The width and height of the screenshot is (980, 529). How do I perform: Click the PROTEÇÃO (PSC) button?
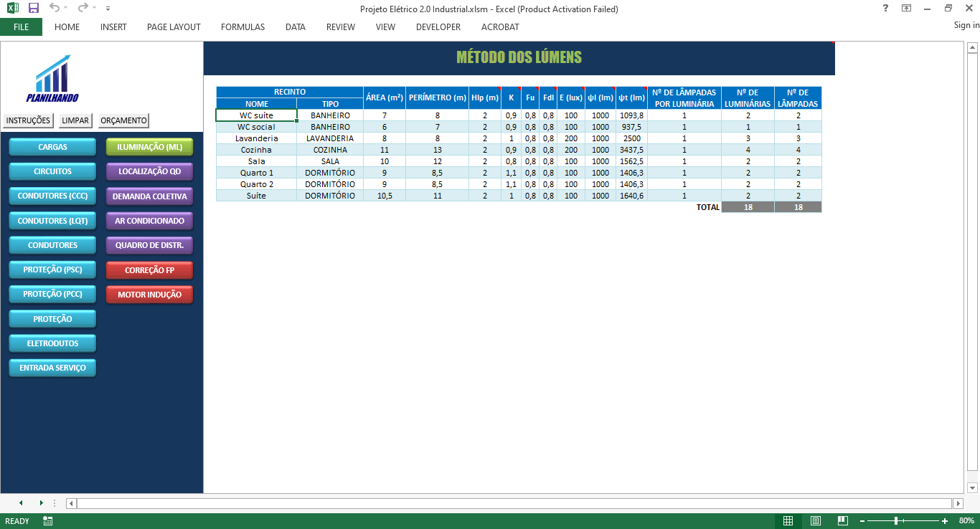pos(52,270)
